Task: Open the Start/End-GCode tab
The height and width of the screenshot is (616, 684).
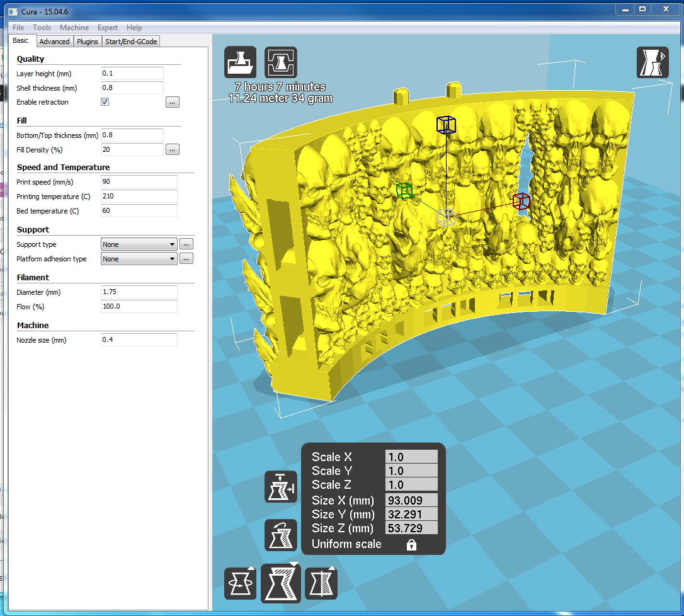Action: pos(131,42)
